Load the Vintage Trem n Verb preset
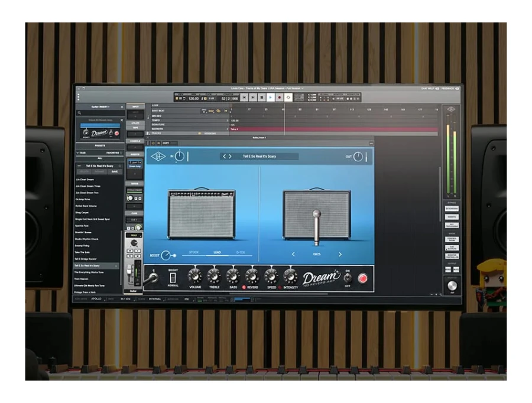The height and width of the screenshot is (403, 532). pyautogui.click(x=85, y=292)
